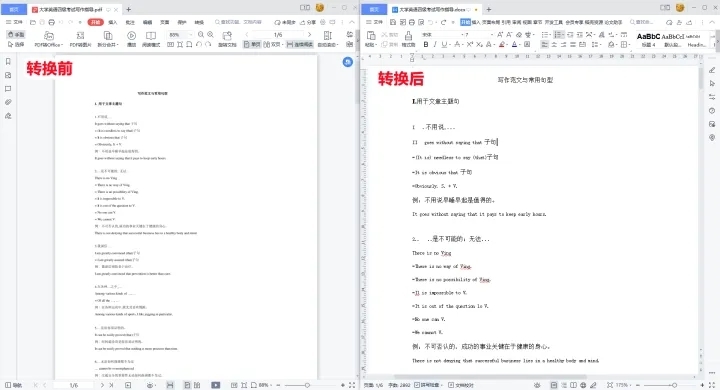Apply bold formatting in Word window
This screenshot has width=720, height=390.
point(426,45)
